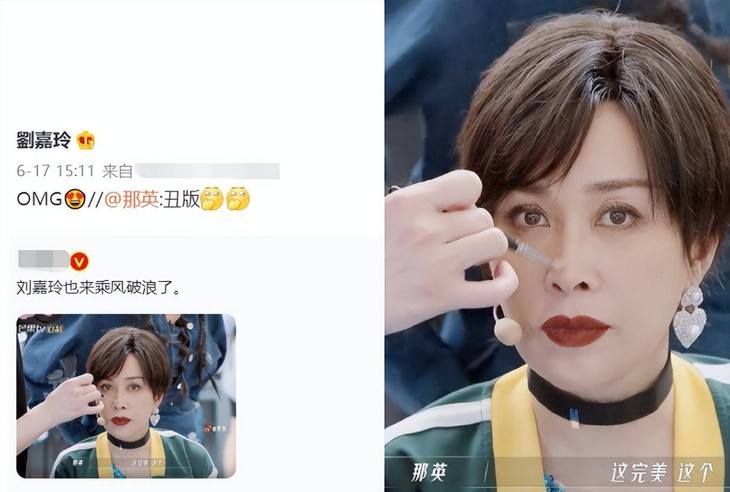
Task: Click the first laughing emoji after 丑版
Action: pos(212,199)
